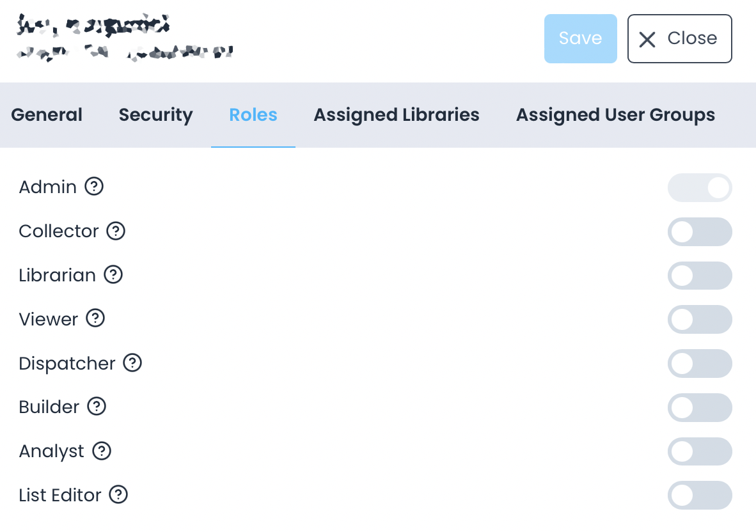Turn on the Librarian role switch
Screen dimensions: 756x532
(x=700, y=276)
